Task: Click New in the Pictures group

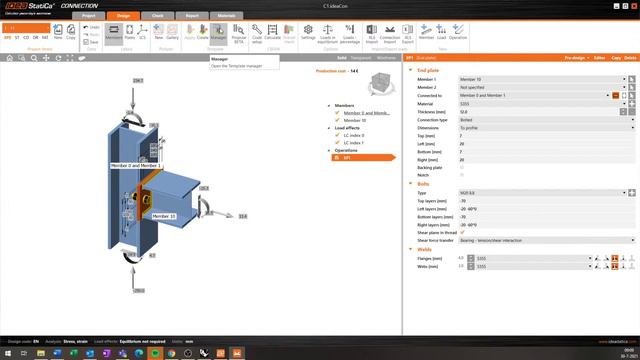Action: point(158,32)
